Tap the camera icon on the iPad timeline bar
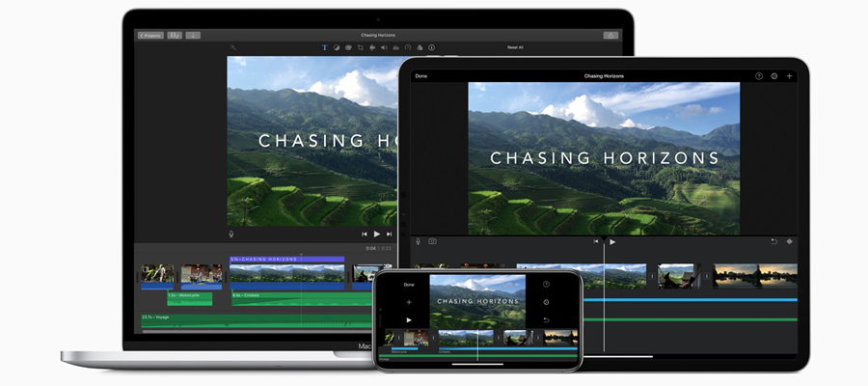The height and width of the screenshot is (386, 868). coord(432,241)
